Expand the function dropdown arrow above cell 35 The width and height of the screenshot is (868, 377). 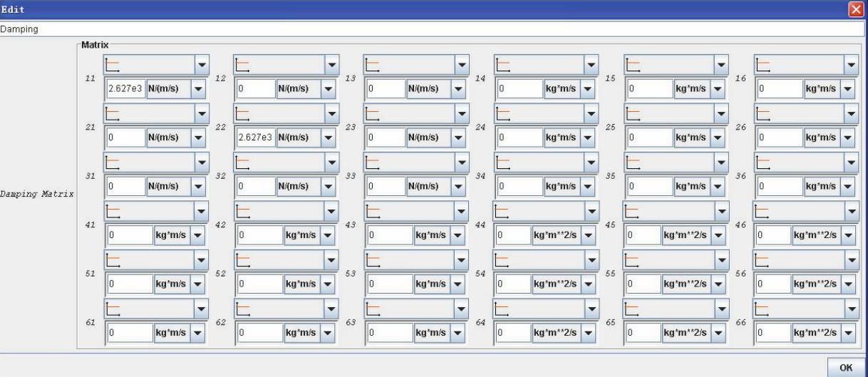pyautogui.click(x=720, y=163)
